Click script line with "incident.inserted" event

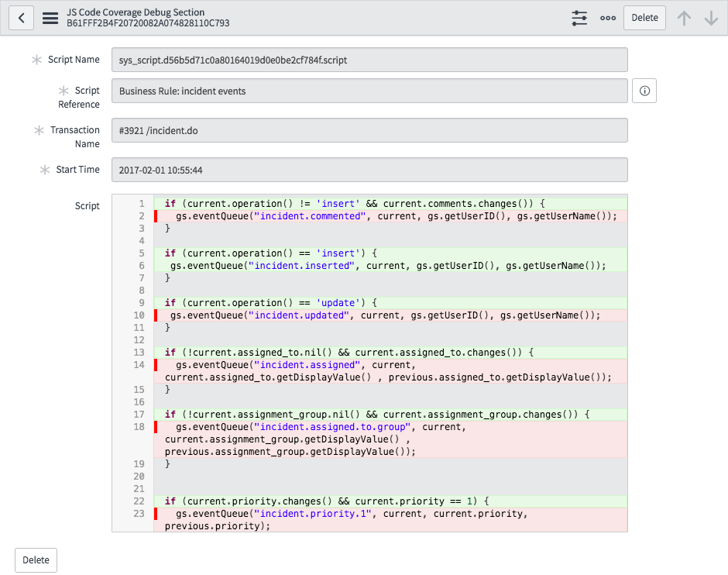point(390,266)
